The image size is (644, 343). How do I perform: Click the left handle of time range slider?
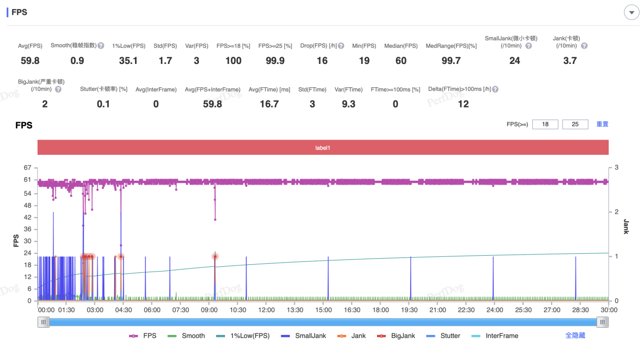[44, 322]
